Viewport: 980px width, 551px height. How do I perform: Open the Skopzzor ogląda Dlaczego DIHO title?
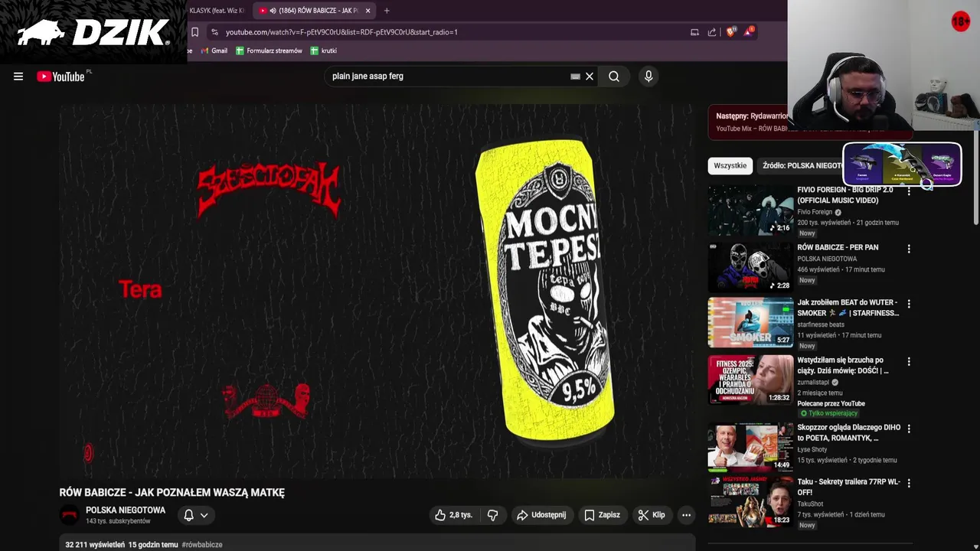pyautogui.click(x=848, y=432)
